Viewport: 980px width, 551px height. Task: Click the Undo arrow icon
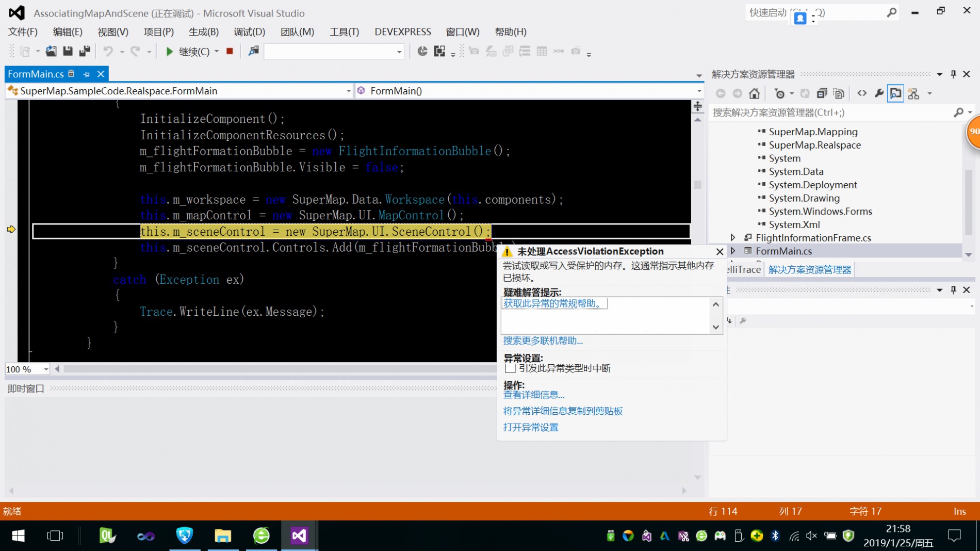click(x=108, y=51)
